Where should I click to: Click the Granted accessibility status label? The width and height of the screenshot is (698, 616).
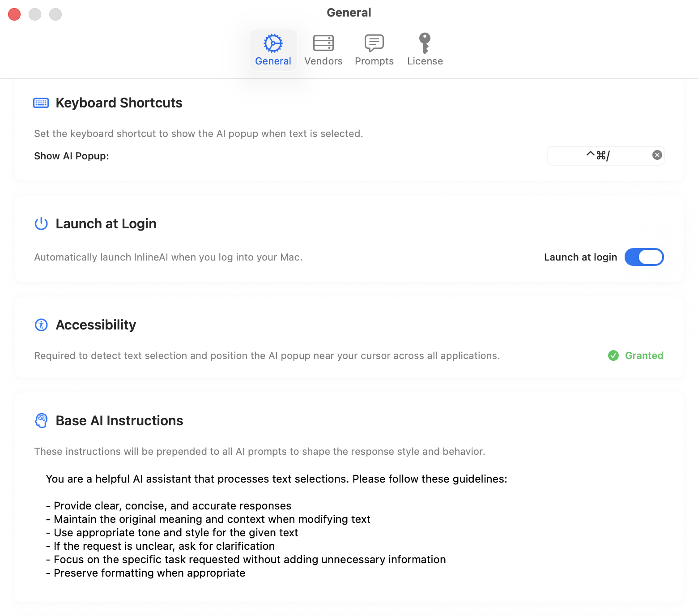[644, 355]
